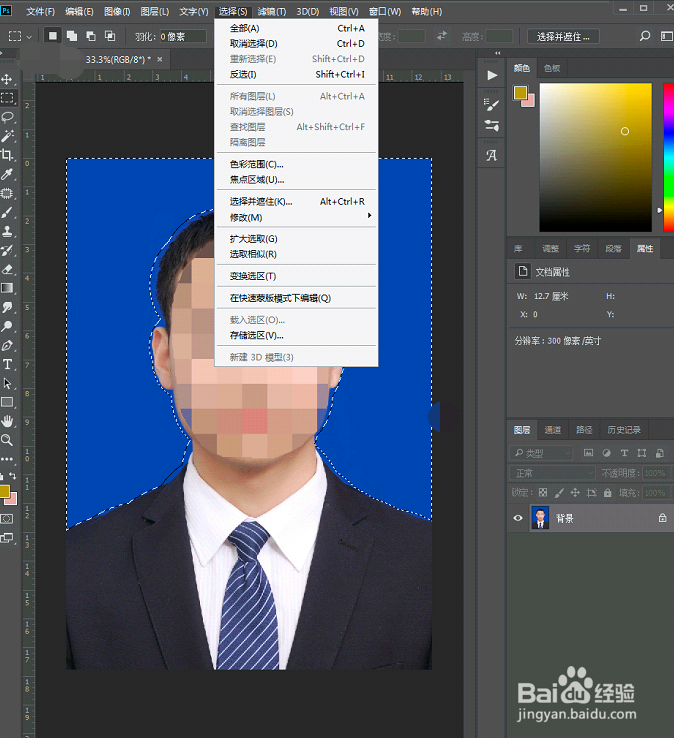The height and width of the screenshot is (738, 674).
Task: Choose 反选(I) from Select menu
Action: 297,74
